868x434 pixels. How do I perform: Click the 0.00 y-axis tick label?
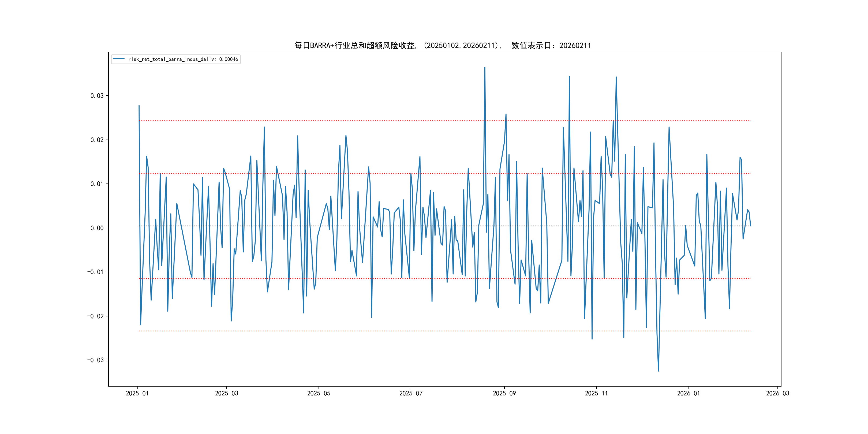[x=97, y=228]
